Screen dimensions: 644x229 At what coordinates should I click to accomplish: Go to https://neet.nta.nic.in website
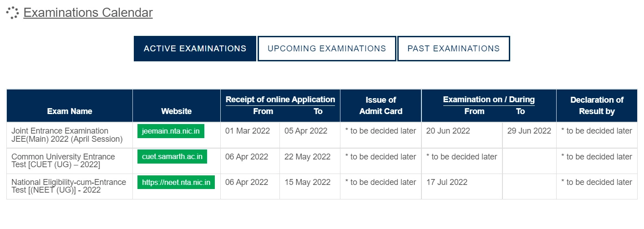tap(176, 182)
